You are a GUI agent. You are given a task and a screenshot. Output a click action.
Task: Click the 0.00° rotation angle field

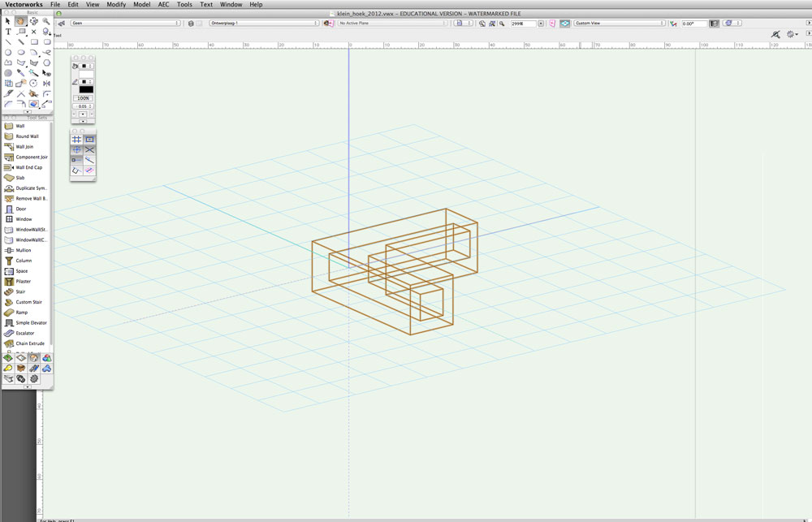[x=694, y=24]
